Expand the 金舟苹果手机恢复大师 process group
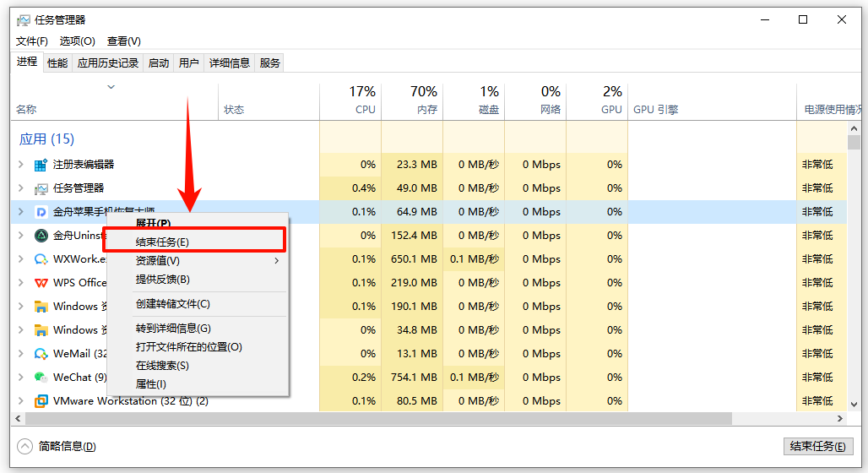The height and width of the screenshot is (473, 868). [x=20, y=211]
